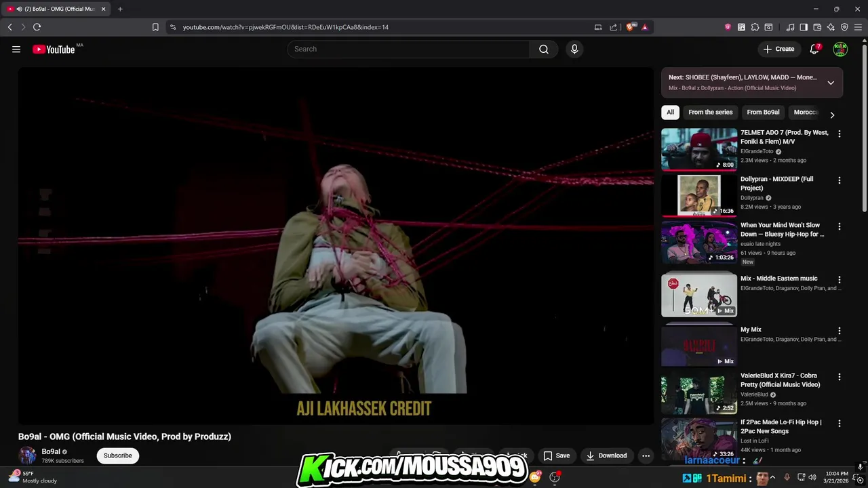Open options for Dollypran - MIXDEEP video
The width and height of the screenshot is (868, 488).
click(x=840, y=181)
